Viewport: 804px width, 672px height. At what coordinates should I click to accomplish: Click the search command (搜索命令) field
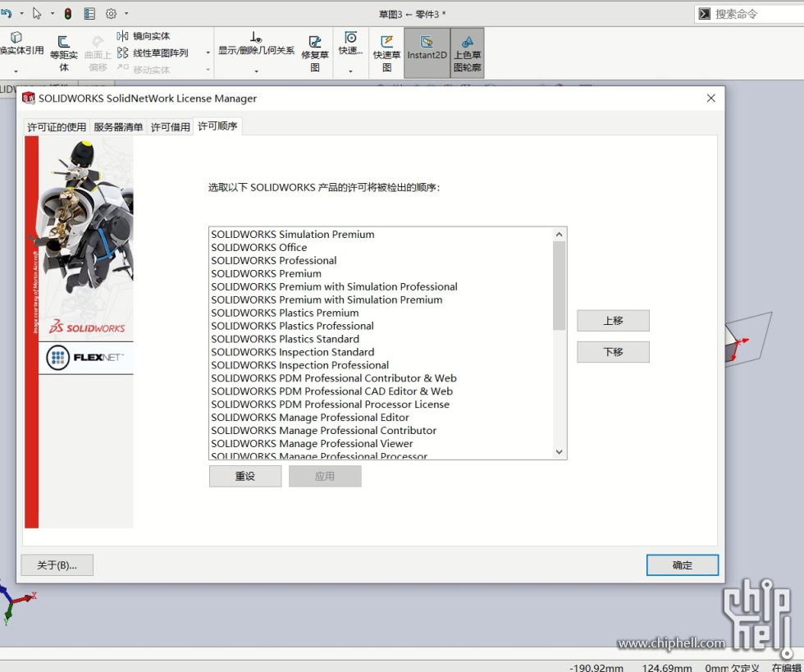point(759,14)
